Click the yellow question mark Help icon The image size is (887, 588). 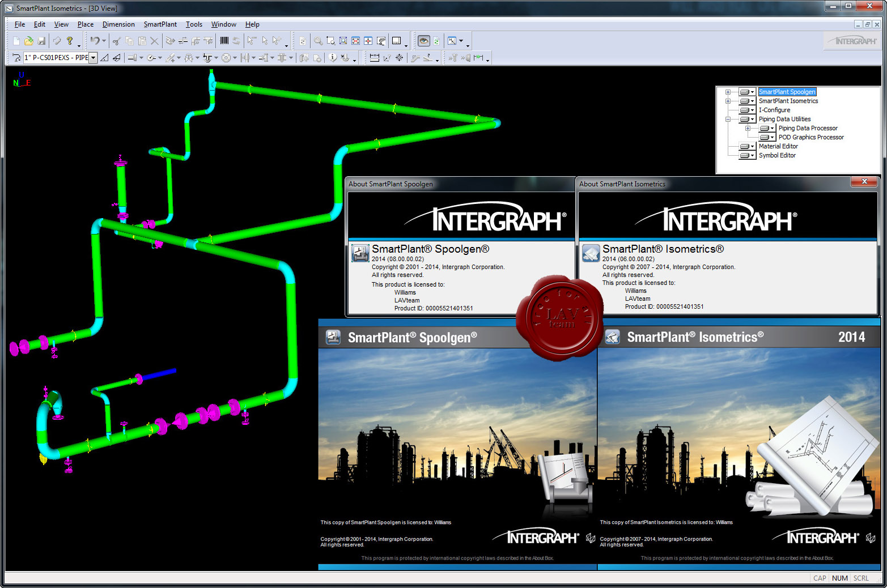pyautogui.click(x=69, y=41)
